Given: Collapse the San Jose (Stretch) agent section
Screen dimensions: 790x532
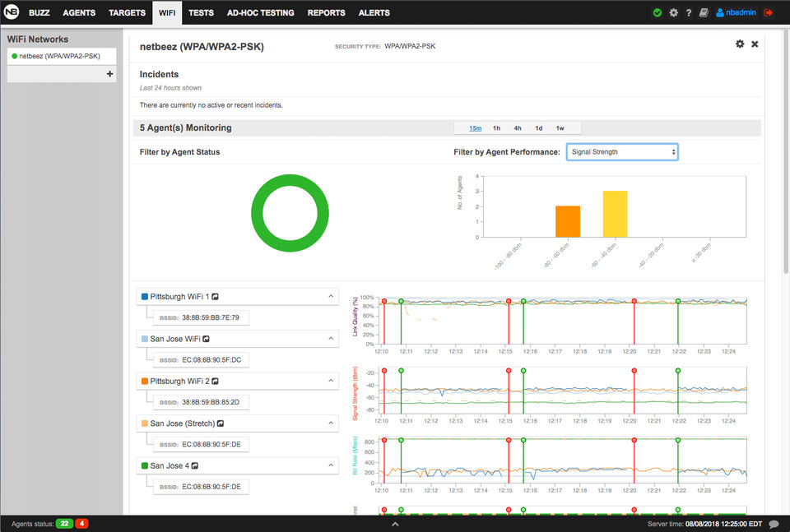Looking at the screenshot, I should coord(331,423).
